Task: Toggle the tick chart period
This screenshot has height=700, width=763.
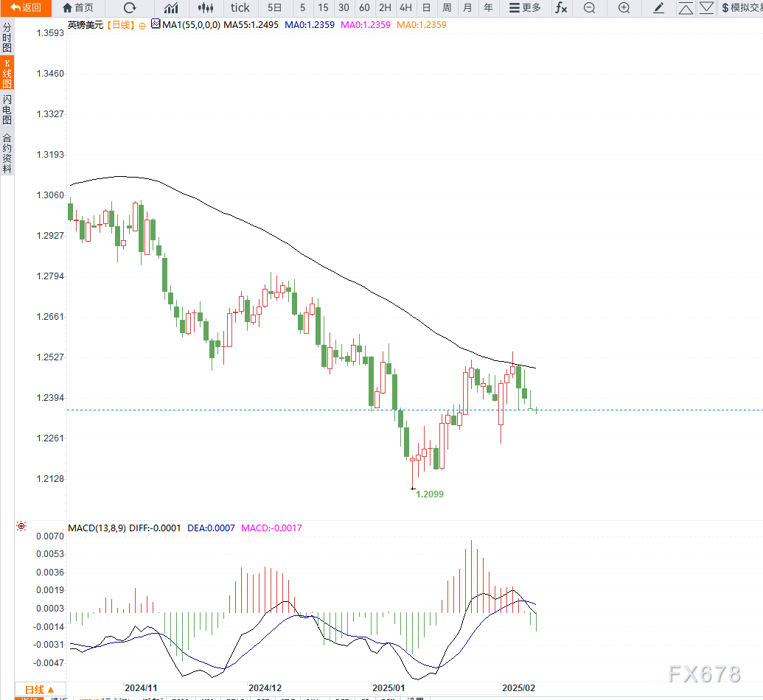Action: (x=240, y=8)
